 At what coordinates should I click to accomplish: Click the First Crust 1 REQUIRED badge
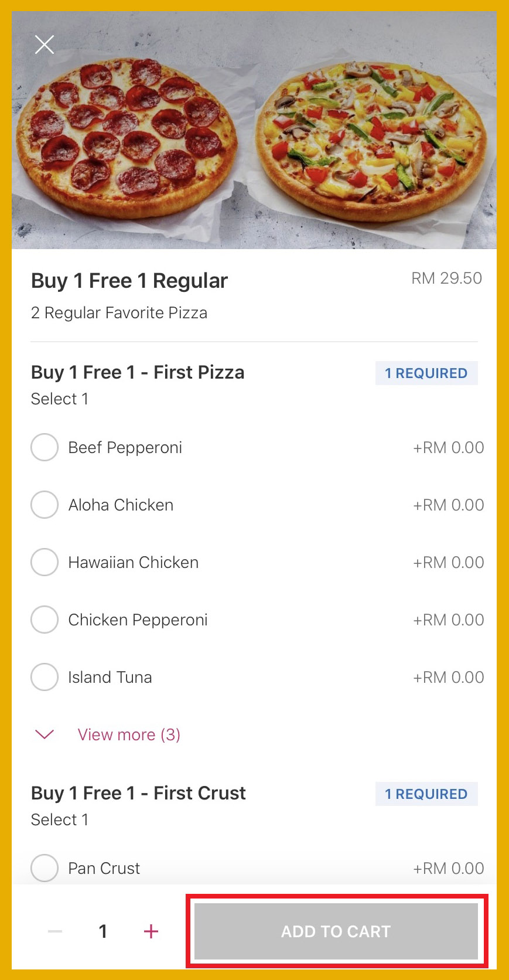pyautogui.click(x=426, y=794)
